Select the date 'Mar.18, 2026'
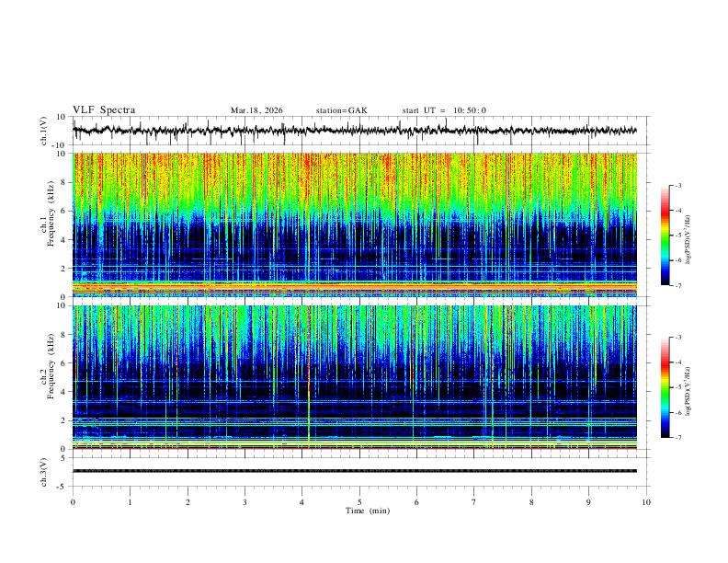This screenshot has height=563, width=728. pyautogui.click(x=256, y=110)
